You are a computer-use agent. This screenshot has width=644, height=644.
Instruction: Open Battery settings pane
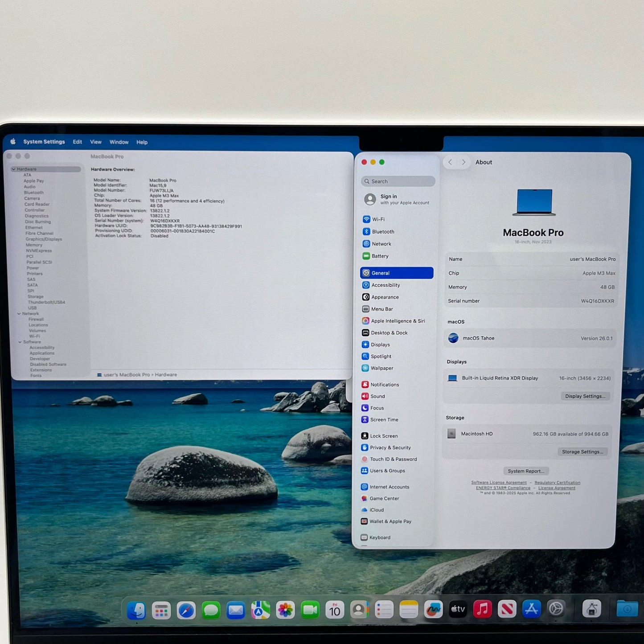coord(380,256)
